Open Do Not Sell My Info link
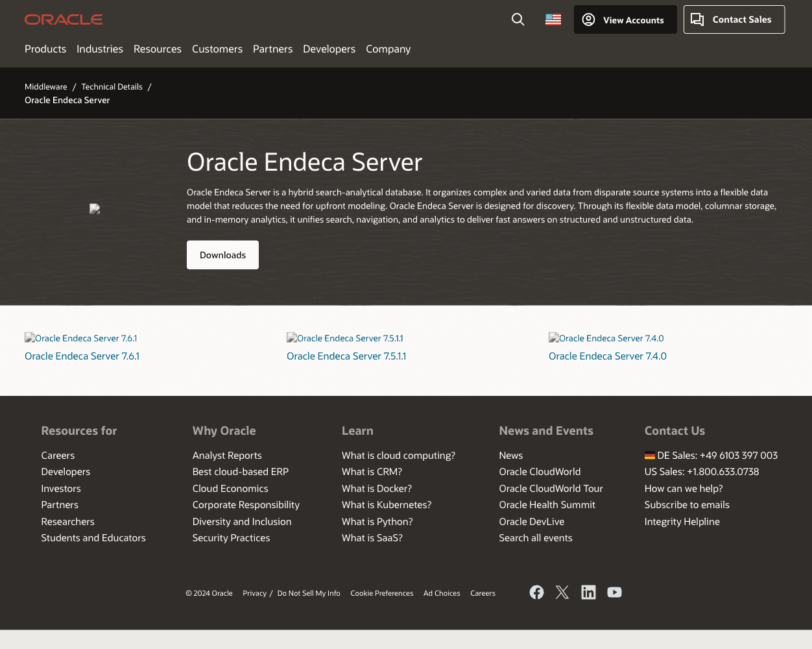Screen dimensions: 812x649 309,593
